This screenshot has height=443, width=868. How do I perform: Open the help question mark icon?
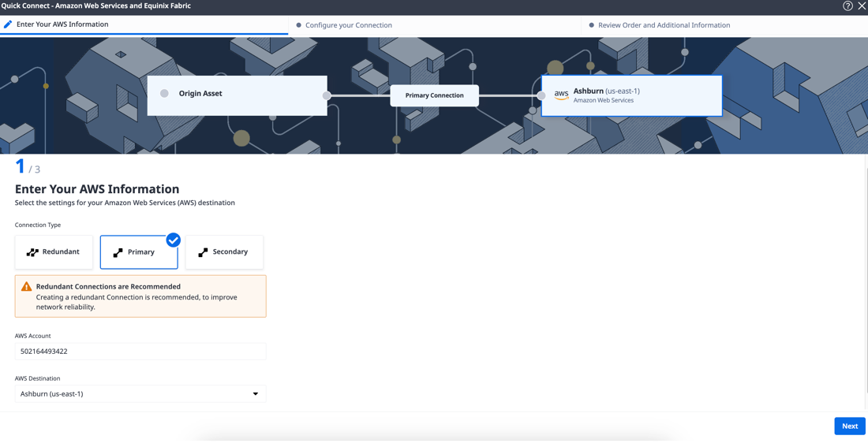point(847,6)
